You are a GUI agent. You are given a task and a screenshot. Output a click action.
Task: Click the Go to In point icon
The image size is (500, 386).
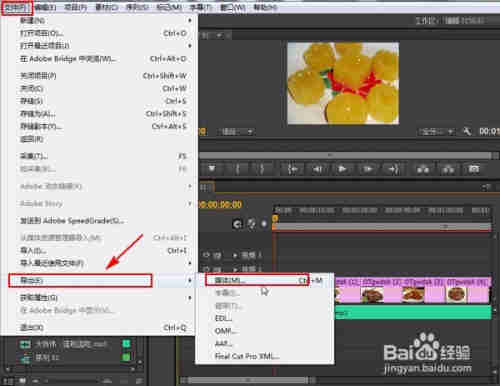[x=292, y=169]
